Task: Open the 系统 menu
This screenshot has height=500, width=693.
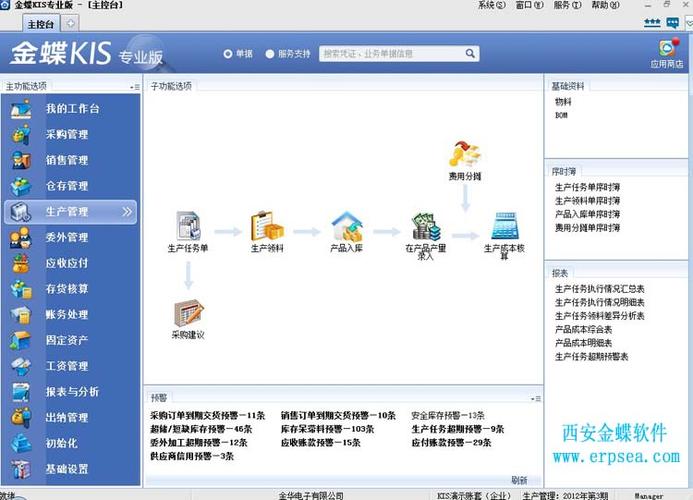Action: point(491,5)
